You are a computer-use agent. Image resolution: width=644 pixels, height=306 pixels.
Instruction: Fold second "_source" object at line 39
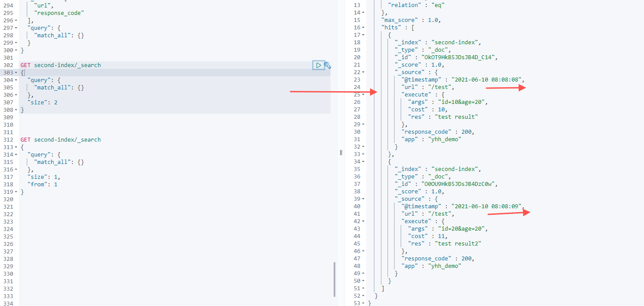point(363,199)
